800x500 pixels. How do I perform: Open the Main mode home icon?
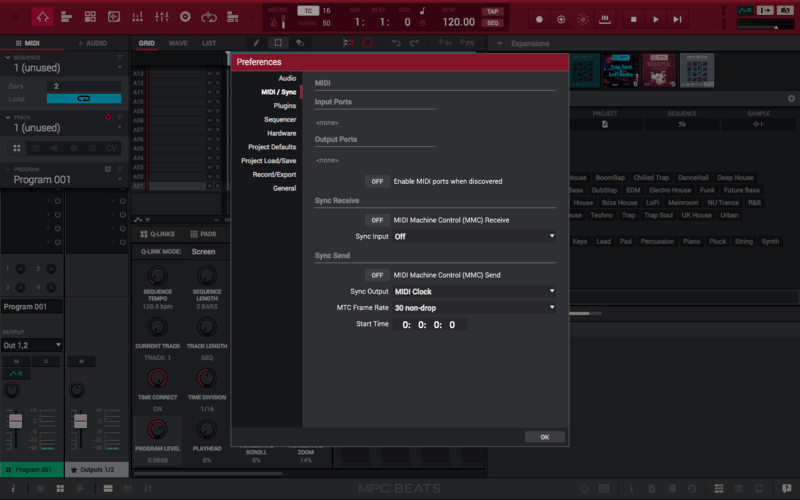coord(42,17)
